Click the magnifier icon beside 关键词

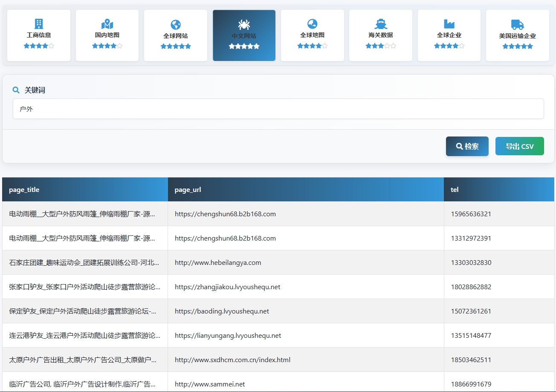(x=16, y=90)
